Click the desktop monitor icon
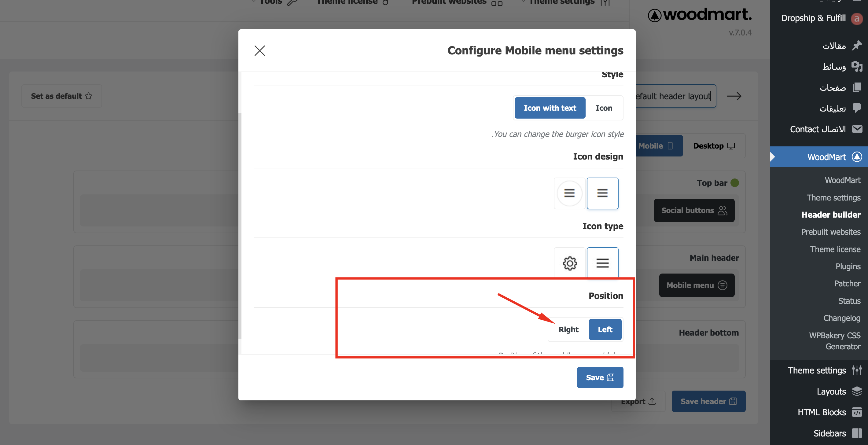This screenshot has height=445, width=868. pos(731,146)
